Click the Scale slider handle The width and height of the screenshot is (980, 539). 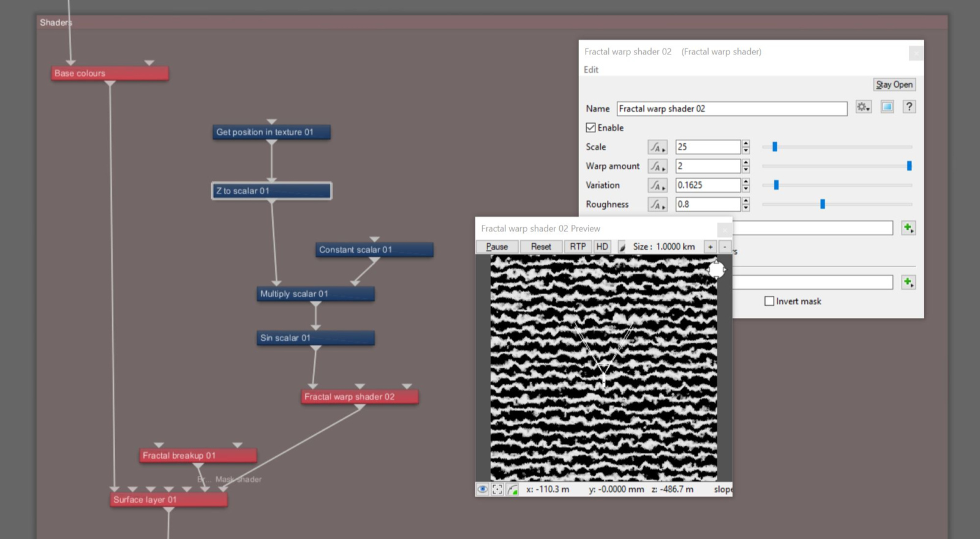pos(775,147)
